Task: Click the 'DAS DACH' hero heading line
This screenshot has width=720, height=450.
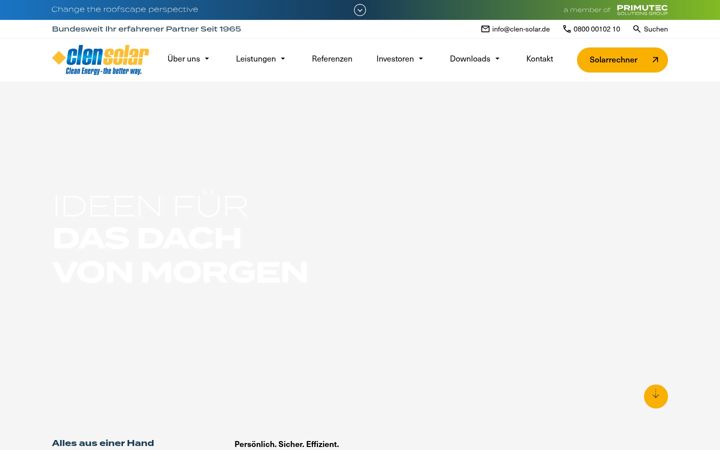Action: coord(147,238)
